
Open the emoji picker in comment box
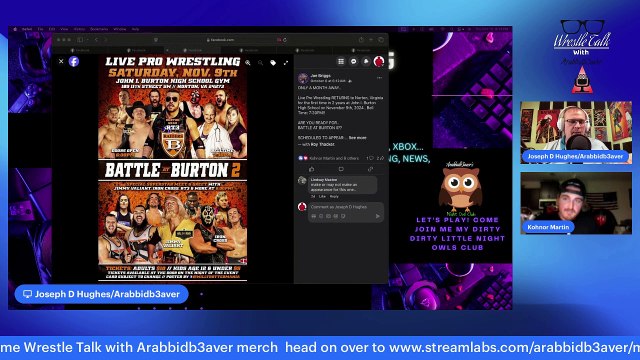[321, 216]
